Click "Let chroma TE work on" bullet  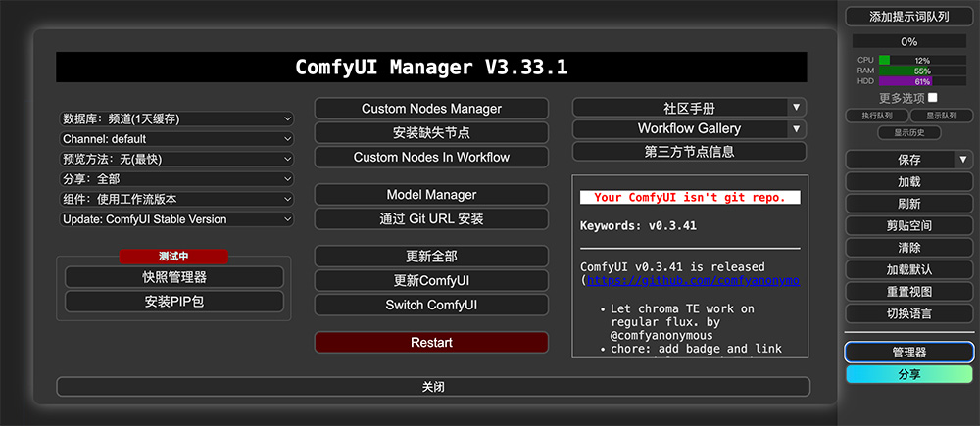coord(682,308)
